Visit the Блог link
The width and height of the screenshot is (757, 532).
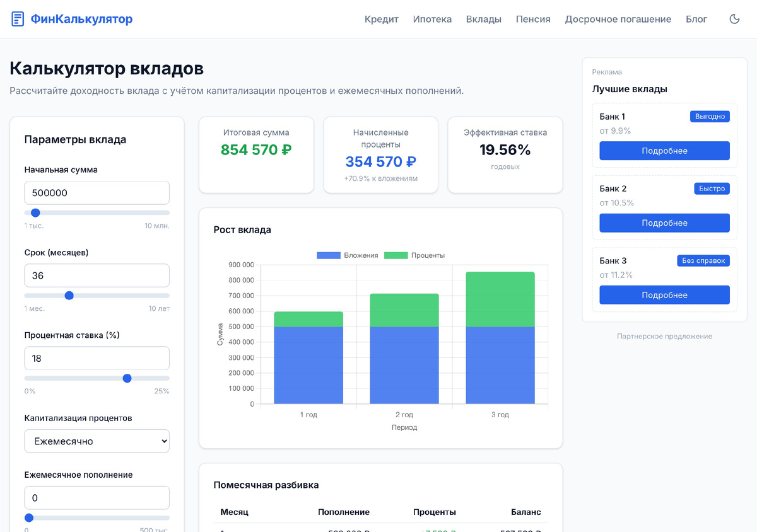[696, 19]
